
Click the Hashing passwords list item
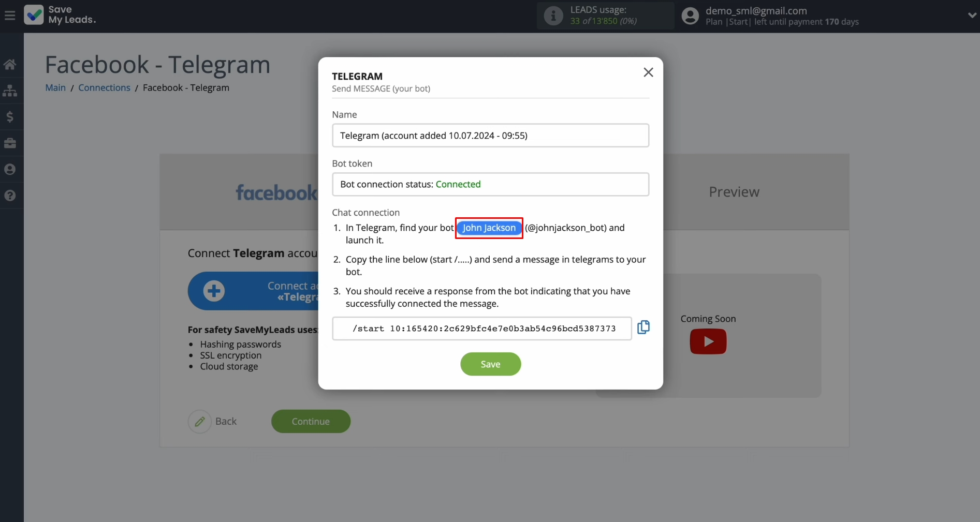tap(241, 344)
